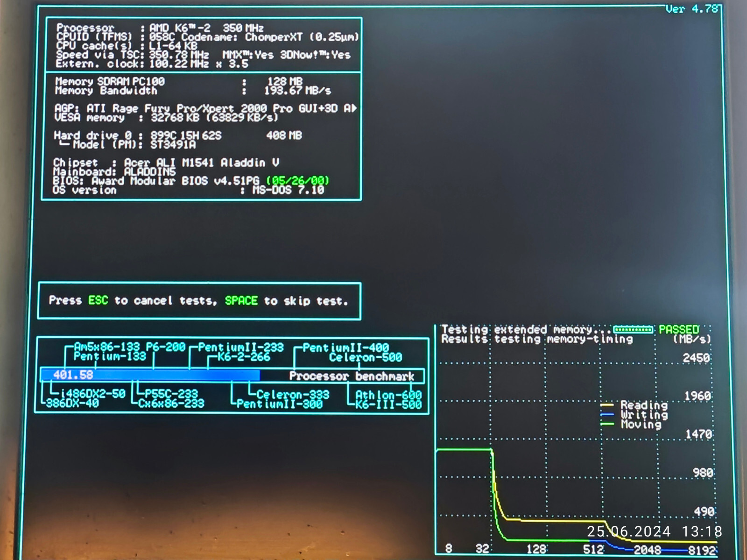
Task: Click the '100.22 MHz x 3.5' clock value
Action: click(x=198, y=64)
